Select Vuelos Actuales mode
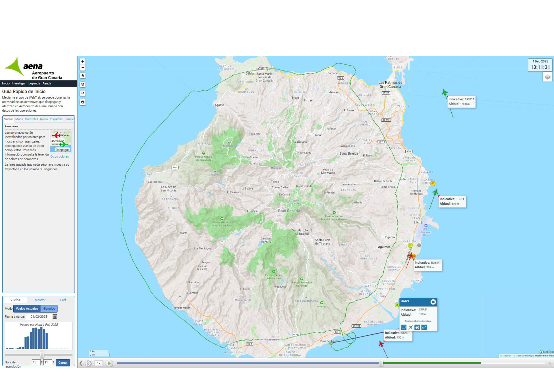 (27, 308)
